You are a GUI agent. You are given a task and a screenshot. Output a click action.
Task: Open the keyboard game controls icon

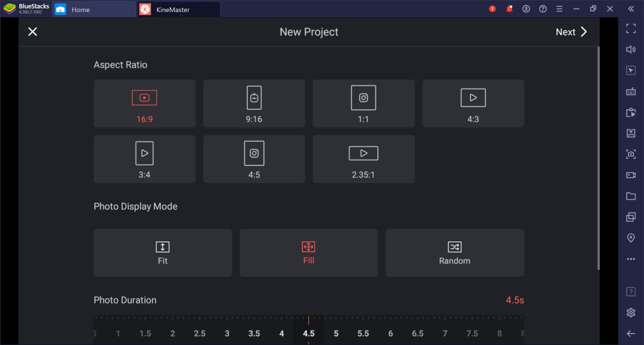(x=631, y=92)
